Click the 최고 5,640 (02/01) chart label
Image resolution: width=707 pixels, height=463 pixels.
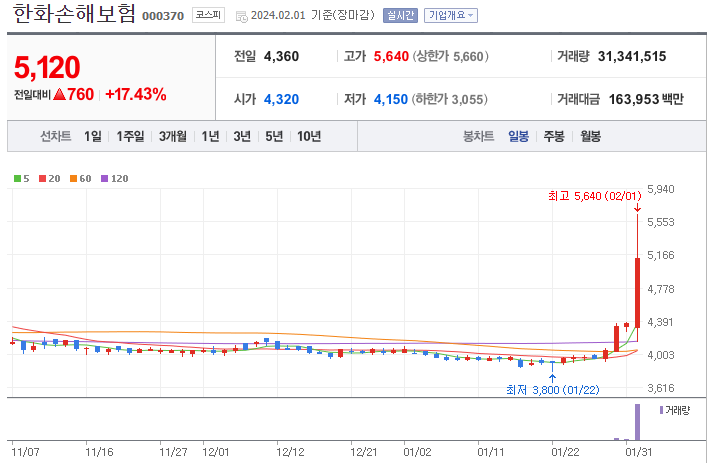pyautogui.click(x=595, y=196)
